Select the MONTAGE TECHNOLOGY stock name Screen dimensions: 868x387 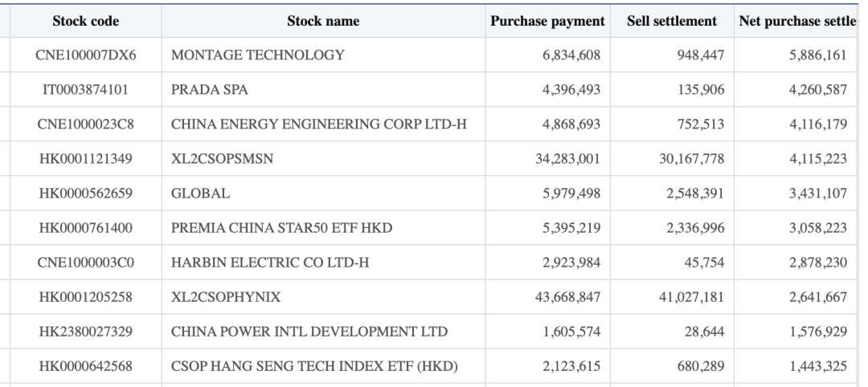tap(258, 55)
